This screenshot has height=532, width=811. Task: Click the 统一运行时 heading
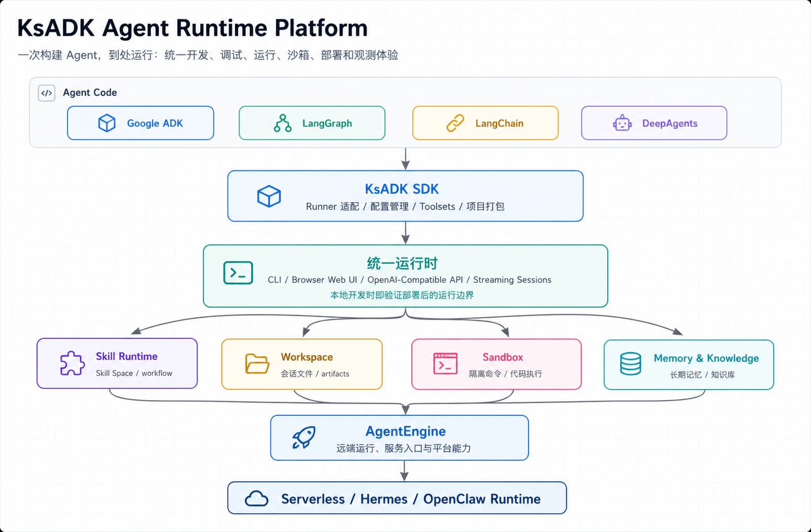(x=402, y=263)
